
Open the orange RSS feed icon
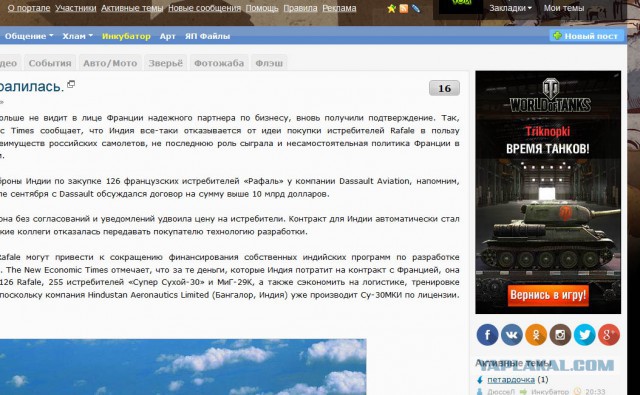click(x=404, y=9)
